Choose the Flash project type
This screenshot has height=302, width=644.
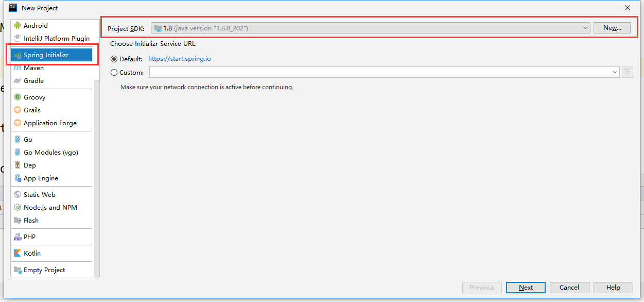coord(52,220)
